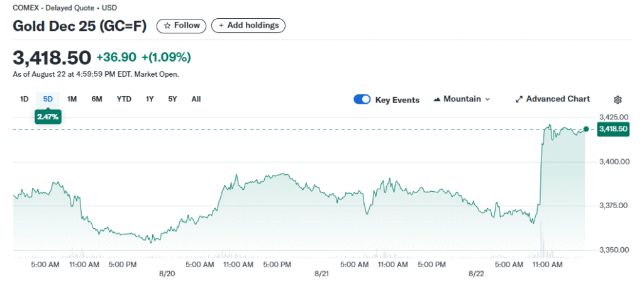Image resolution: width=644 pixels, height=283 pixels.
Task: Open the Advanced Chart link
Action: (557, 99)
